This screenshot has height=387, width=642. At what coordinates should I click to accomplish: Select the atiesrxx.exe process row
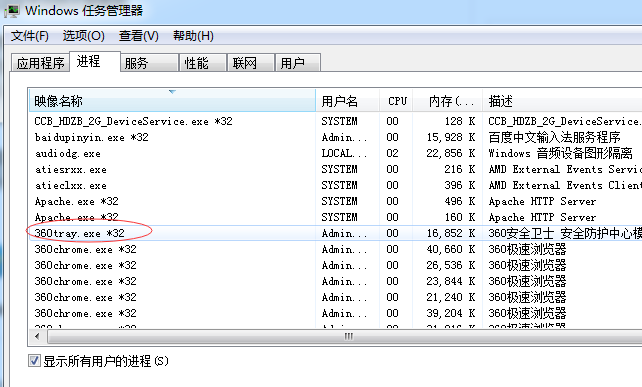tap(336, 169)
